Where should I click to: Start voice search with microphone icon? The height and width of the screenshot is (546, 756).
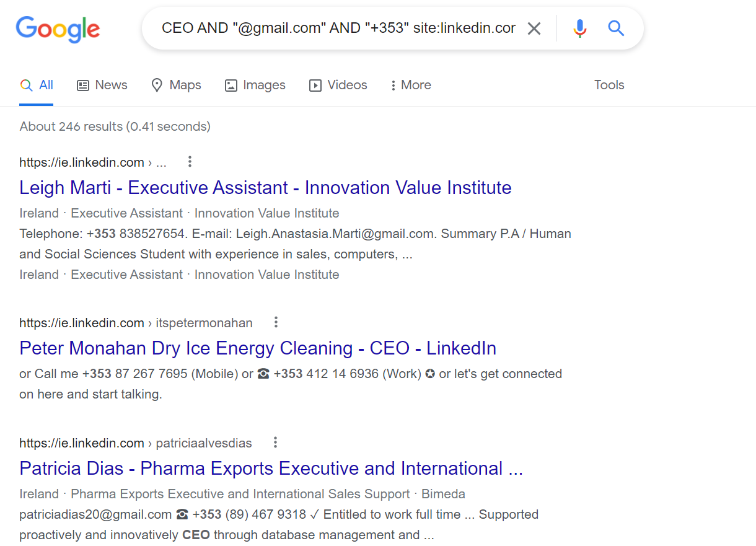(x=580, y=29)
